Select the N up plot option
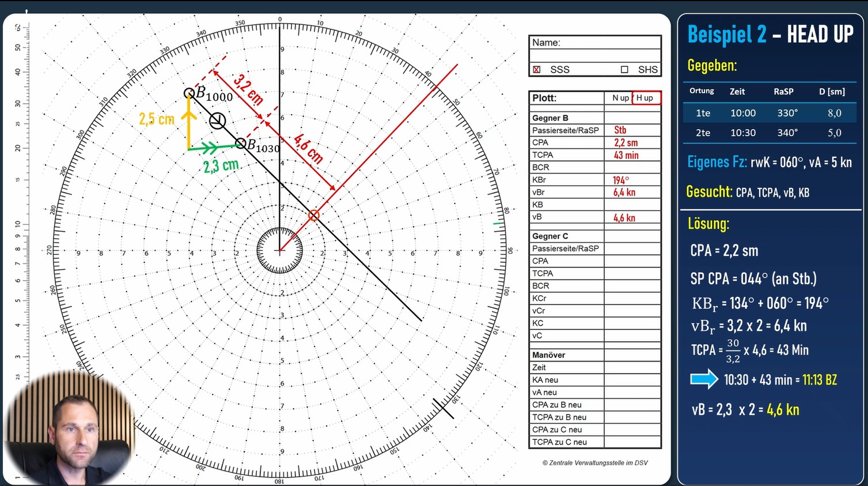The width and height of the screenshot is (868, 486). coord(620,98)
